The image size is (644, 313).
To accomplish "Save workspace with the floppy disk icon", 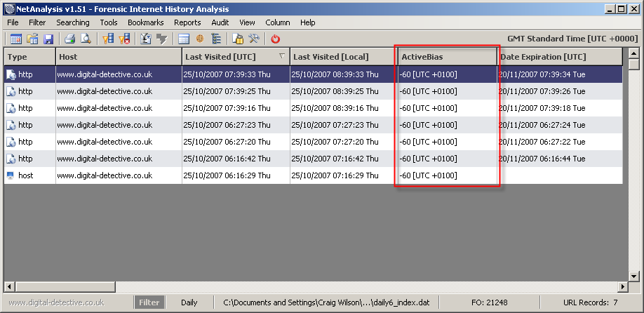I will click(48, 39).
